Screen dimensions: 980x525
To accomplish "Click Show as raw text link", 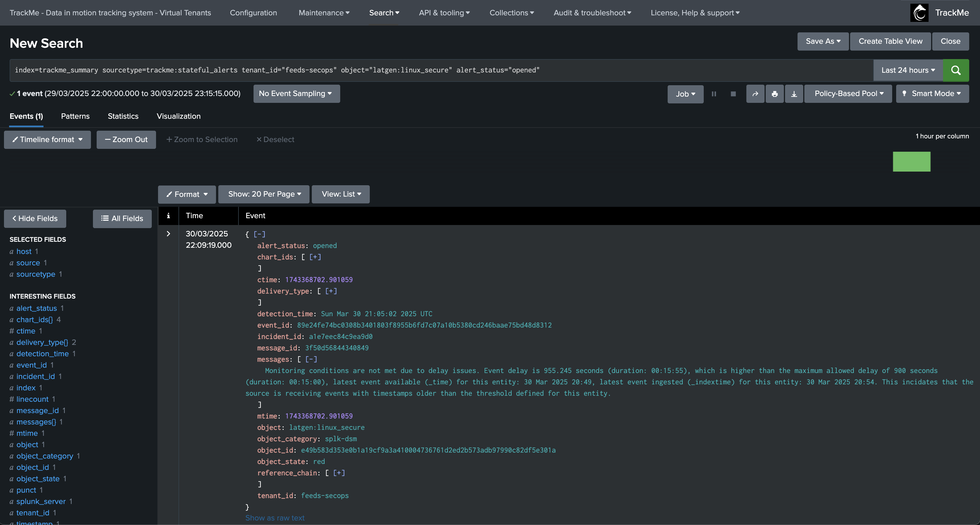I will 275,518.
